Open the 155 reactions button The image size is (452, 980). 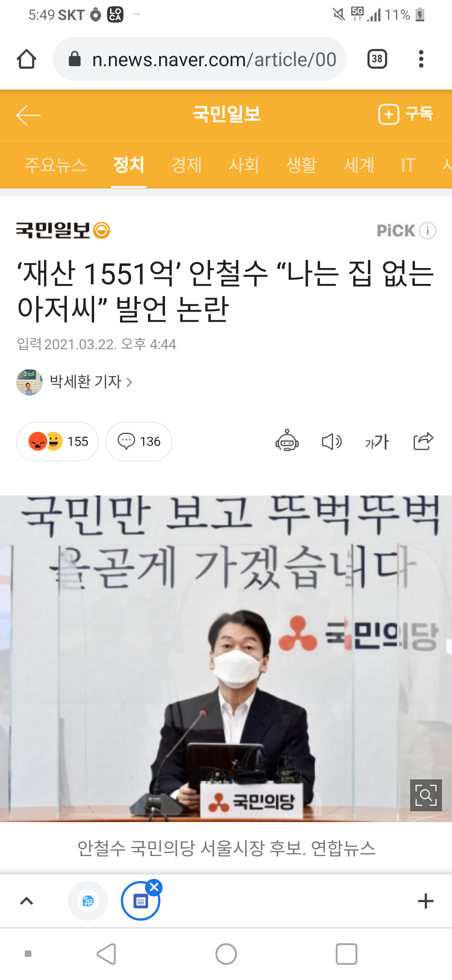coord(58,441)
